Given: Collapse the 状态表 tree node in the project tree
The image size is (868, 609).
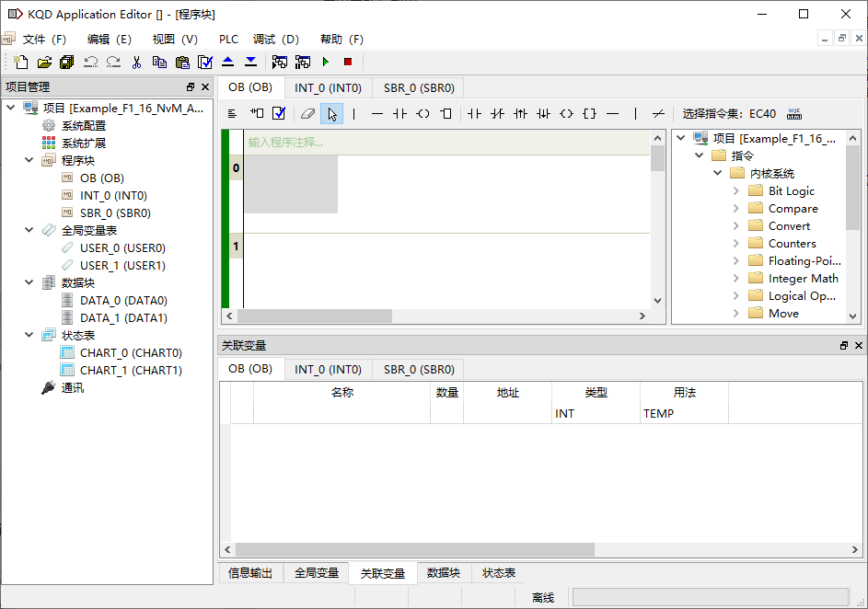Looking at the screenshot, I should [29, 335].
